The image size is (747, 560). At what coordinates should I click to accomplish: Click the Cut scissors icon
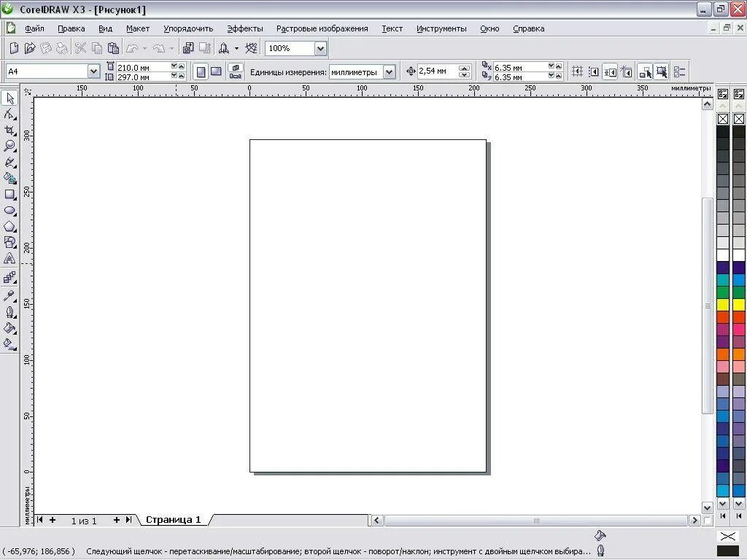tap(80, 48)
